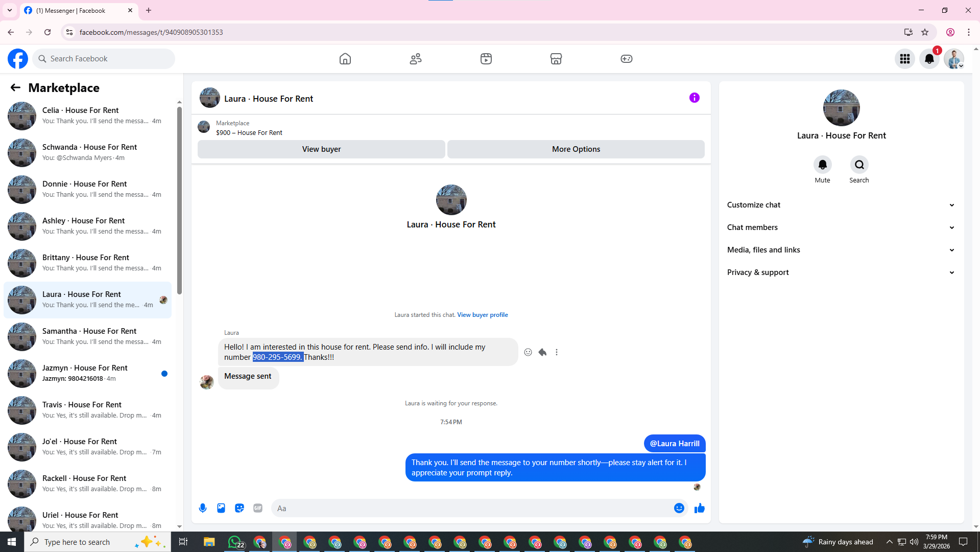The height and width of the screenshot is (552, 980).
Task: Open Celia · House For Rent chat
Action: pos(87,116)
